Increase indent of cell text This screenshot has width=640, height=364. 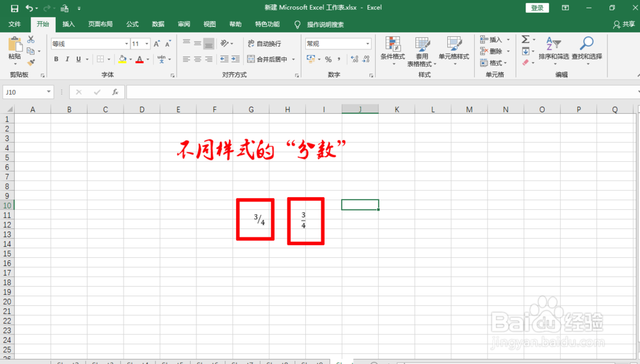point(236,59)
